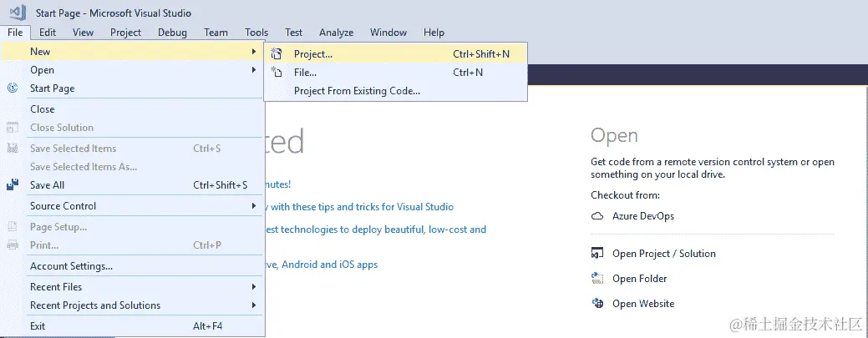The width and height of the screenshot is (868, 338).
Task: Click the Azure DevOps checkout link
Action: [643, 216]
